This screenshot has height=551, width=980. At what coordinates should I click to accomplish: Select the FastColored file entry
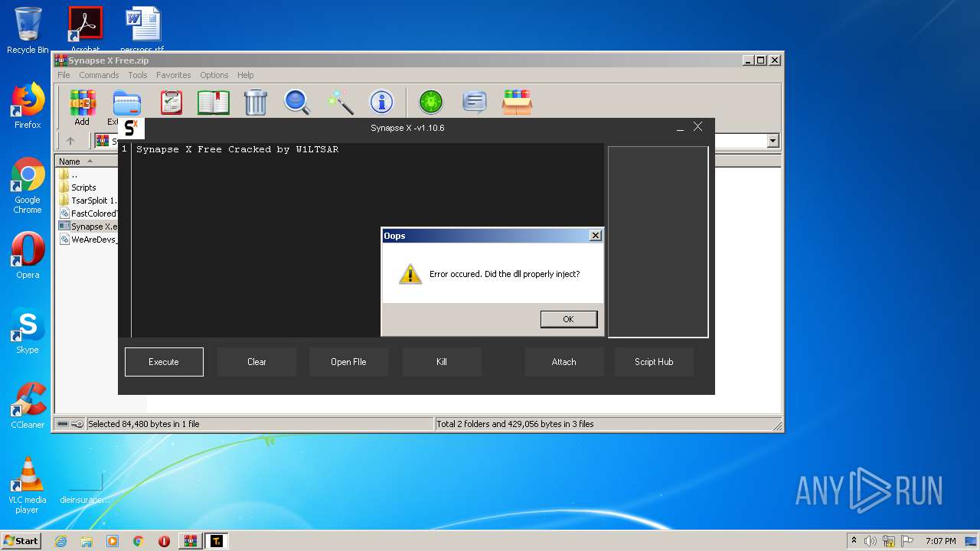[88, 214]
